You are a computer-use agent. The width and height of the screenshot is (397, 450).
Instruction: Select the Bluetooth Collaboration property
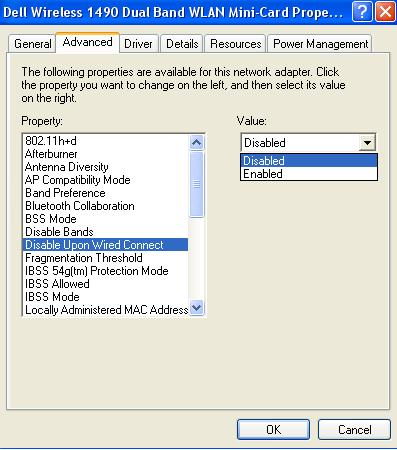point(106,206)
